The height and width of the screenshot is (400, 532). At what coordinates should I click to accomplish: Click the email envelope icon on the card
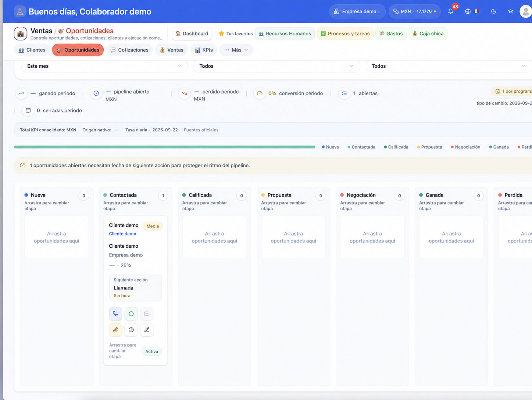pos(147,314)
